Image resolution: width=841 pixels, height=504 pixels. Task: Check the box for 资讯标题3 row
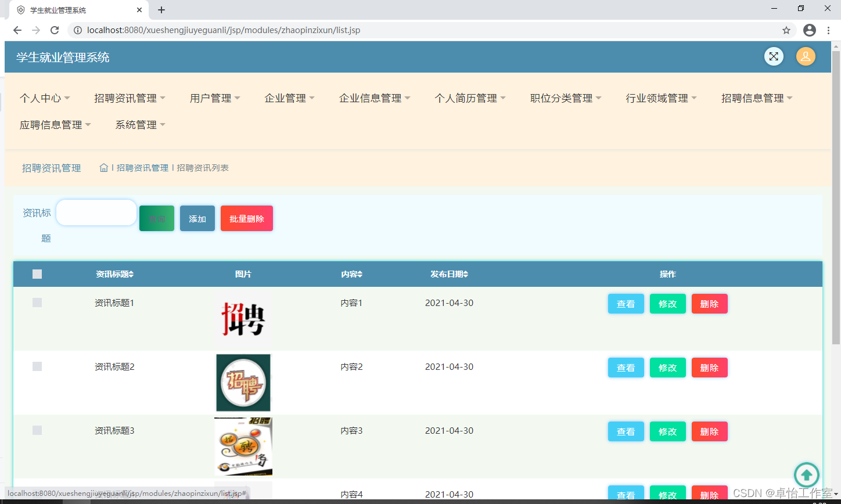[x=37, y=430]
